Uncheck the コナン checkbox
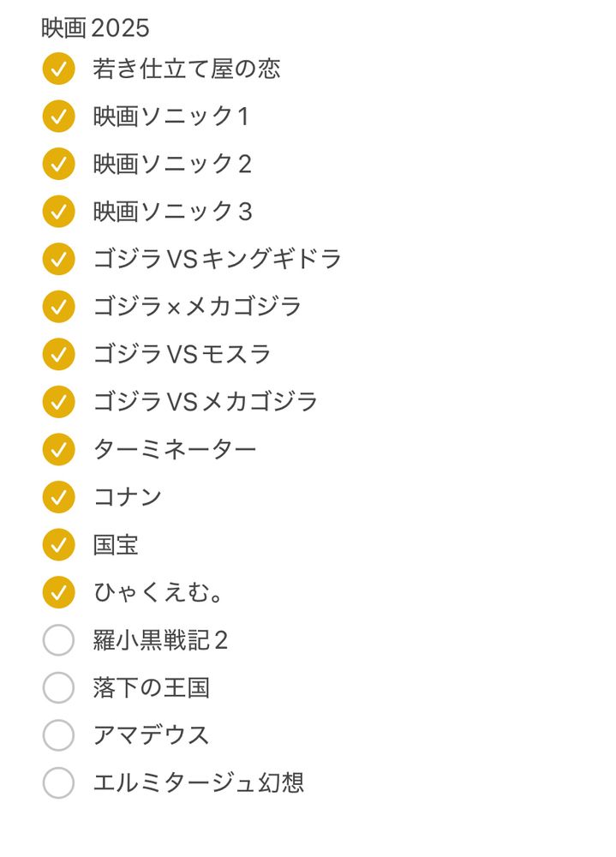Screen dimensions: 616x857 coord(58,497)
